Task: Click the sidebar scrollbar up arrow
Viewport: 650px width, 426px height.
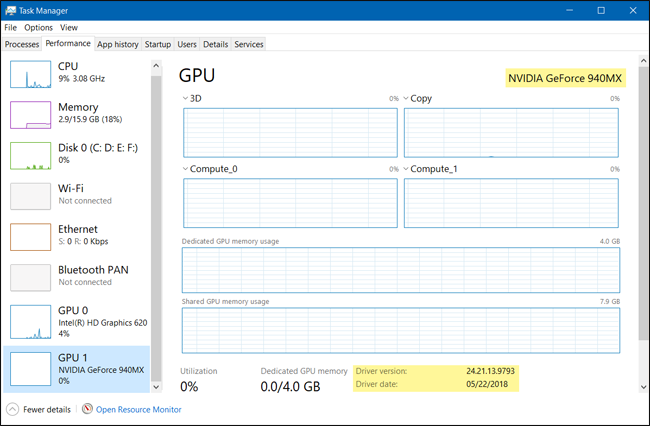Action: pyautogui.click(x=156, y=65)
